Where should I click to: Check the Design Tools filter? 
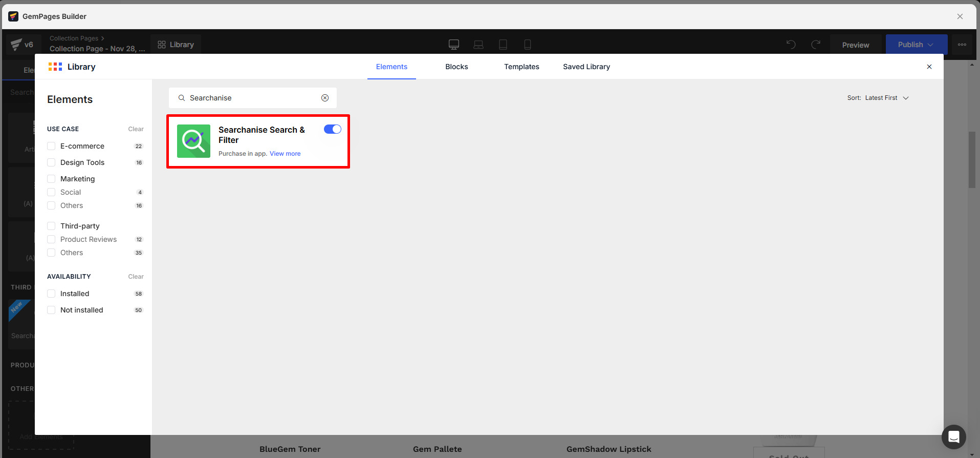51,162
